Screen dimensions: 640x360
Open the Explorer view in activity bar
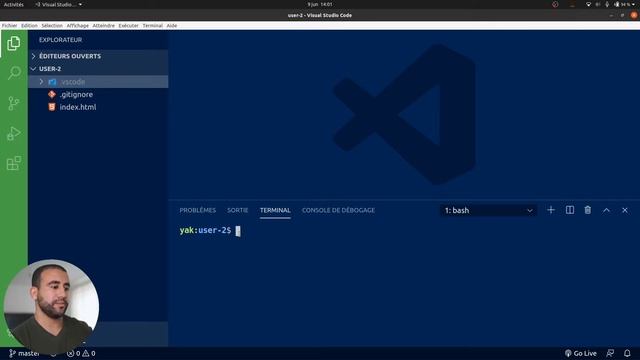pyautogui.click(x=13, y=43)
